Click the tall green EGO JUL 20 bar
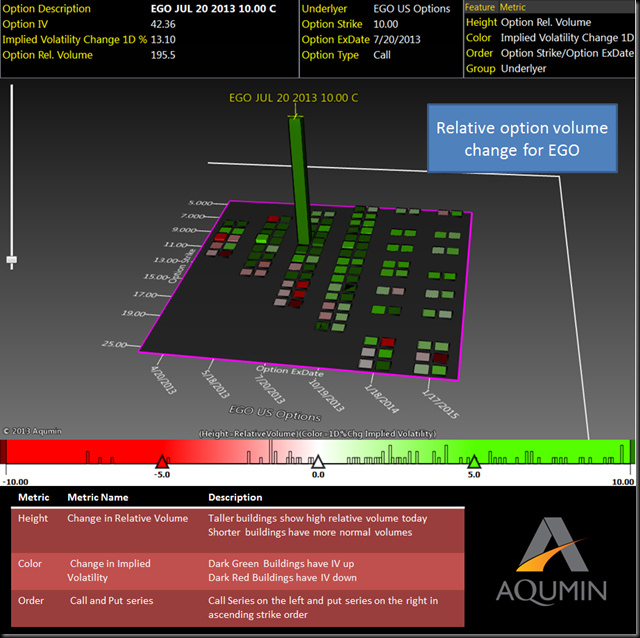The width and height of the screenshot is (640, 638). pos(300,180)
